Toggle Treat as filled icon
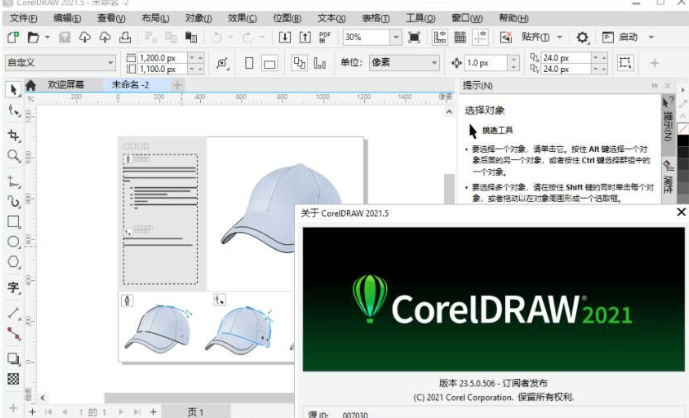The width and height of the screenshot is (689, 418). (625, 63)
